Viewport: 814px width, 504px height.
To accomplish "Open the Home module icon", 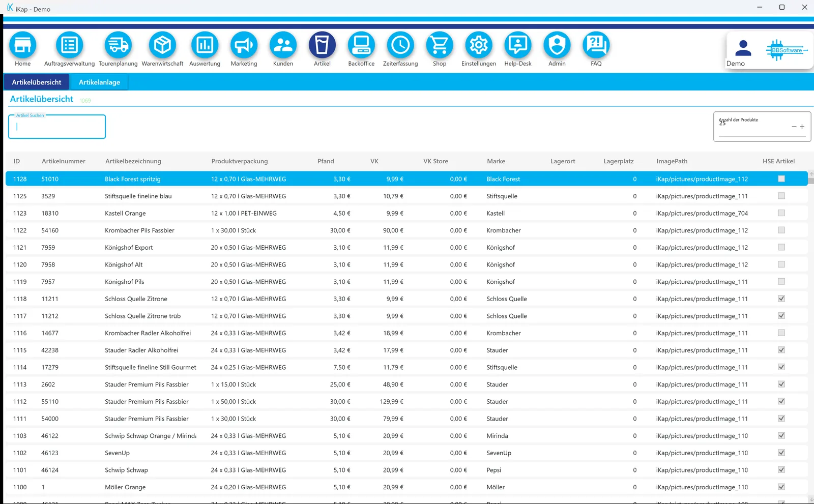I will pos(22,45).
